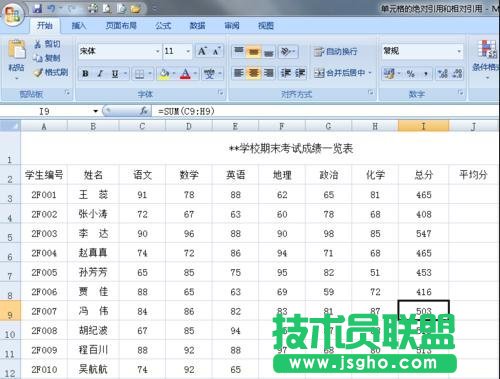The width and height of the screenshot is (500, 379).
Task: Apply percent style
Action: [411, 74]
